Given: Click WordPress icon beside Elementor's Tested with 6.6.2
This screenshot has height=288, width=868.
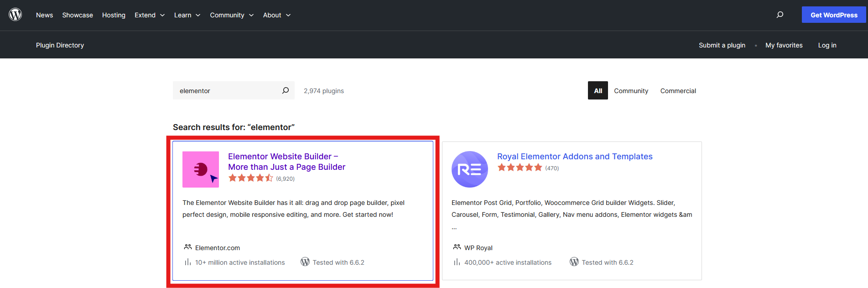Looking at the screenshot, I should [305, 262].
